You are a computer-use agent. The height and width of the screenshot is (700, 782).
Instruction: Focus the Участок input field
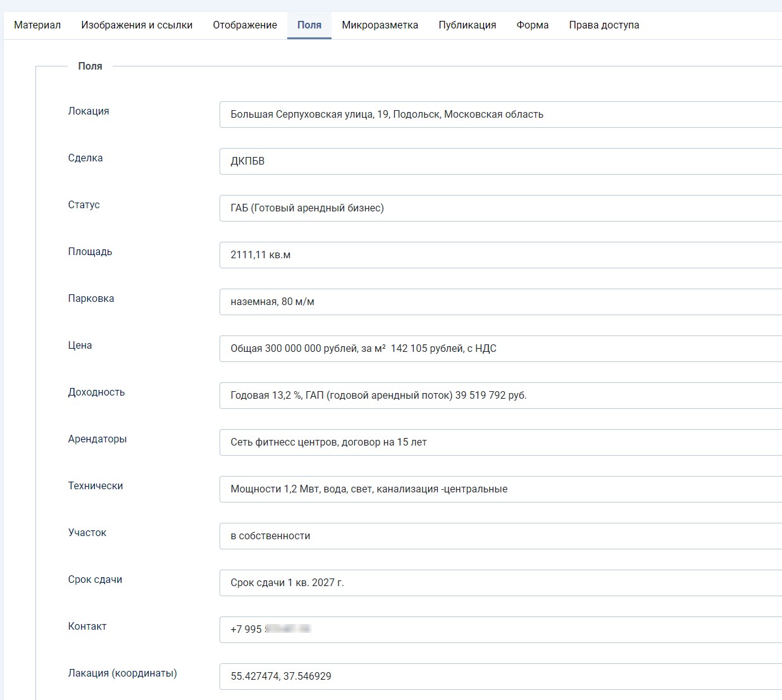click(x=500, y=536)
